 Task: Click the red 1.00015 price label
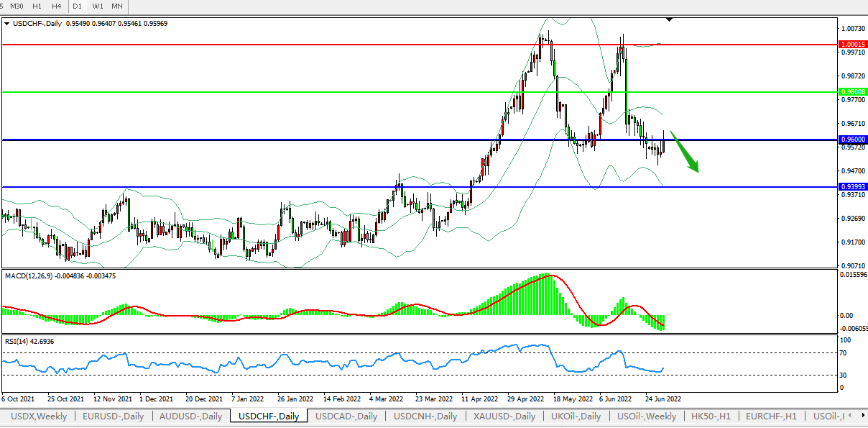point(852,45)
